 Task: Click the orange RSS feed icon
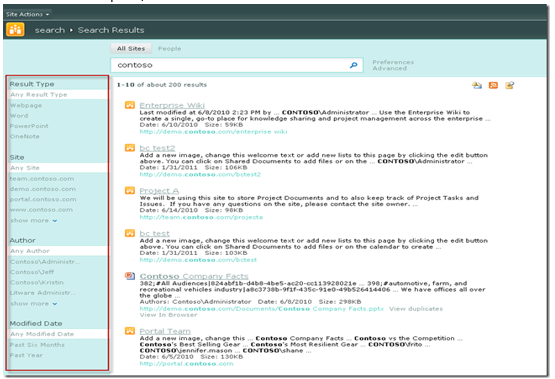493,85
